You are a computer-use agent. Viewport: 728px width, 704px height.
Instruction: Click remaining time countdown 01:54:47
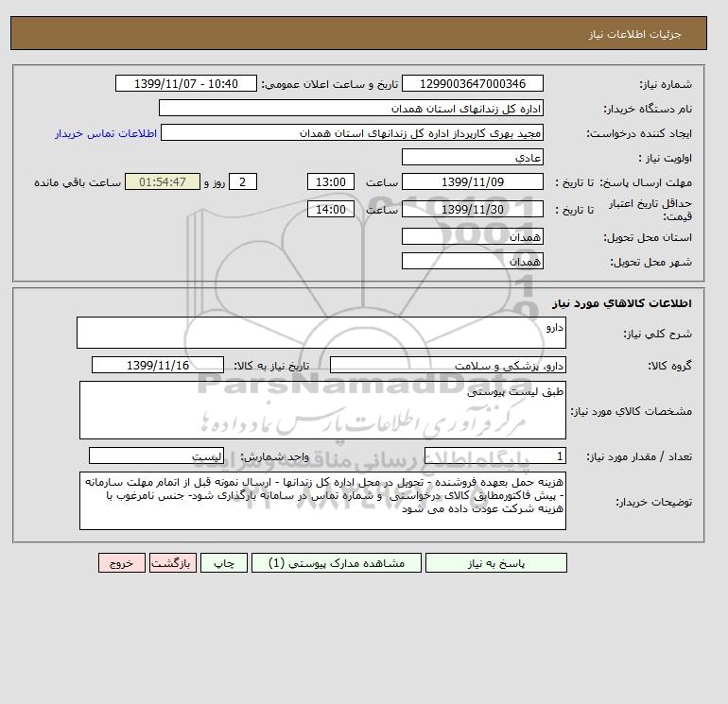(x=163, y=182)
